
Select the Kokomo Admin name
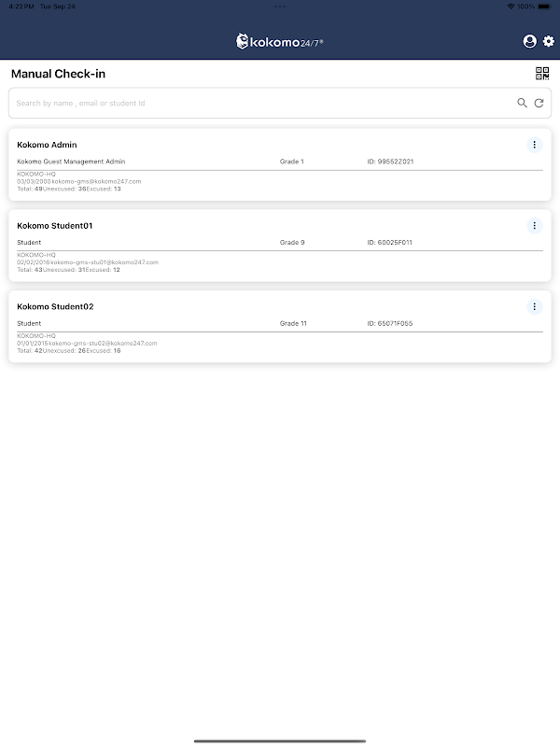pyautogui.click(x=47, y=145)
